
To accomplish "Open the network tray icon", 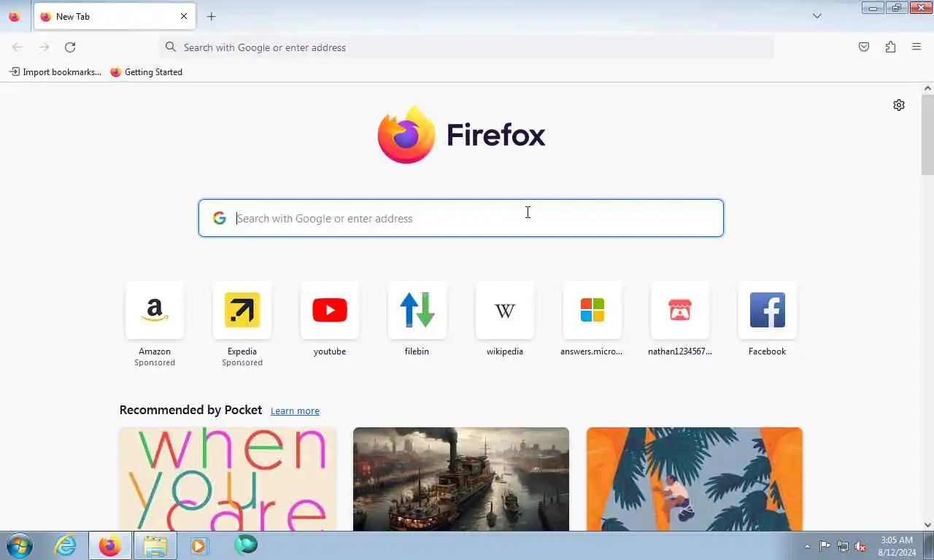I will coord(843,546).
